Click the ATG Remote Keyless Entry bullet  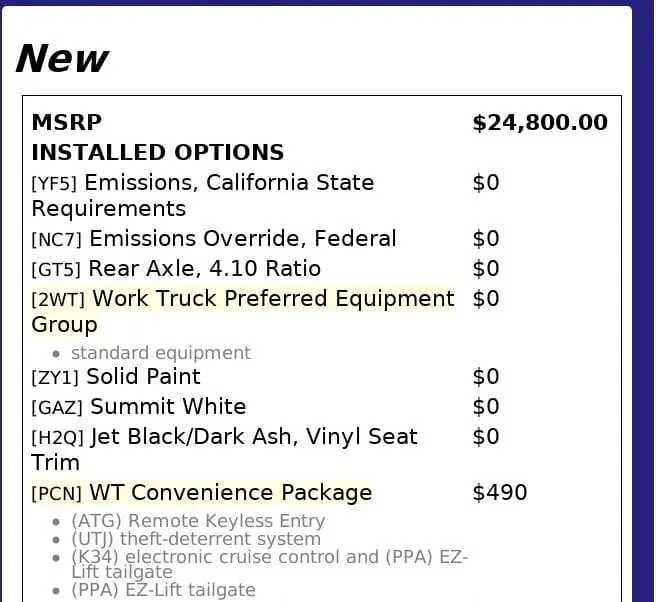click(x=198, y=521)
